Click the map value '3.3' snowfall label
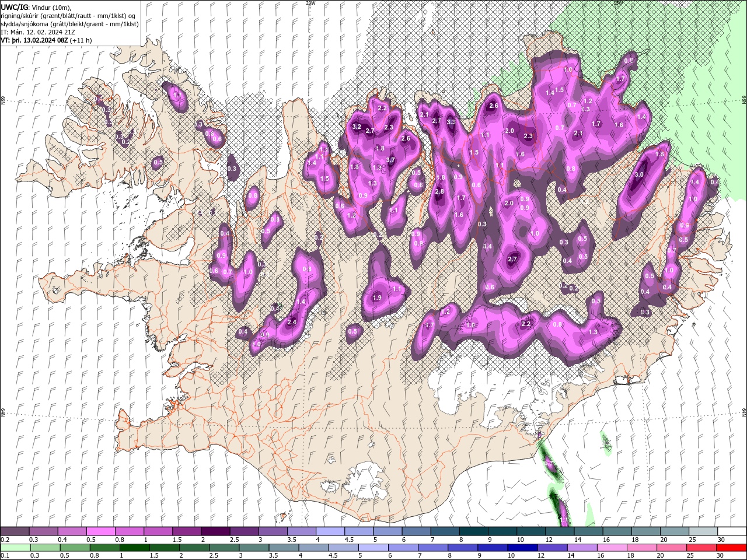The height and width of the screenshot is (560, 747). pos(451,123)
